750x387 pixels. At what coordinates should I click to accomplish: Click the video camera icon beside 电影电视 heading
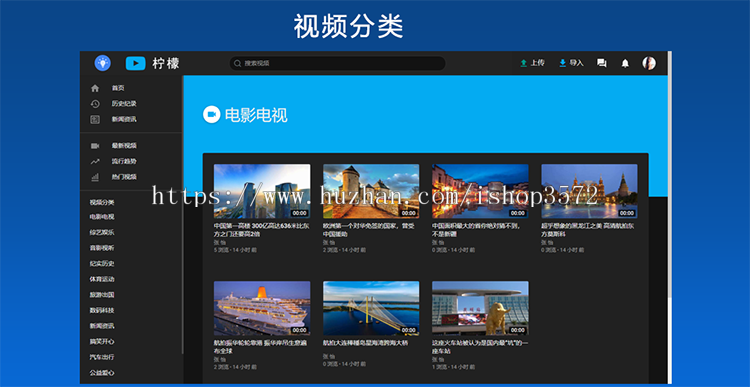[211, 114]
